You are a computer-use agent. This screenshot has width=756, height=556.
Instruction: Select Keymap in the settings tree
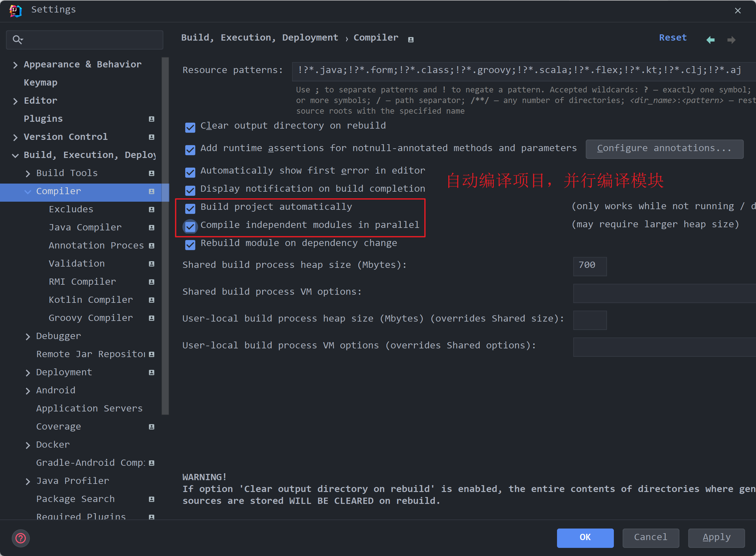click(40, 82)
